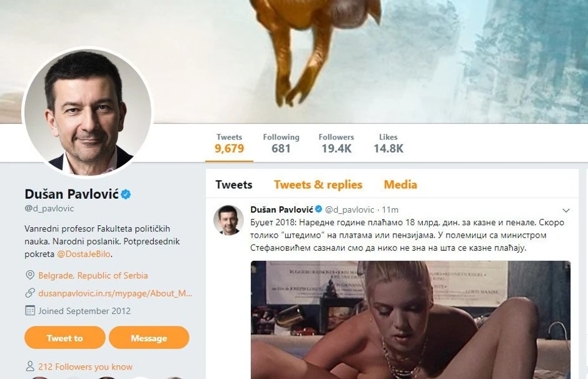This screenshot has height=379, width=588.
Task: Open the @DostaJeBilo mention link
Action: point(85,255)
